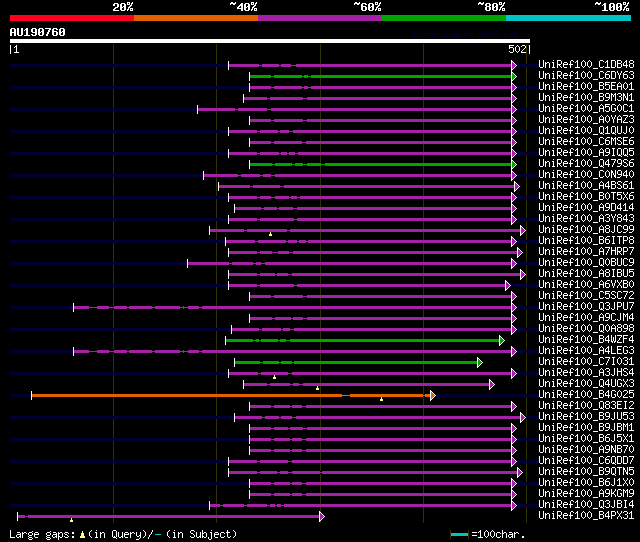This screenshot has width=640, height=542.
Task: Click the UniRef100_B4PX31 hit name
Action: click(586, 516)
